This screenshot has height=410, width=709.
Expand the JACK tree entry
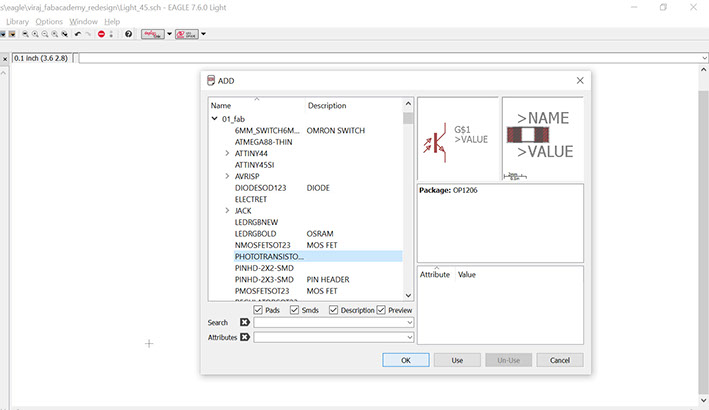pyautogui.click(x=227, y=211)
